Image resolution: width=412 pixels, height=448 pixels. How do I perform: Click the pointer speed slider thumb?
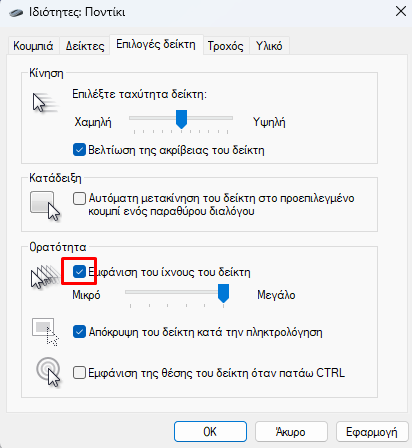(x=181, y=119)
